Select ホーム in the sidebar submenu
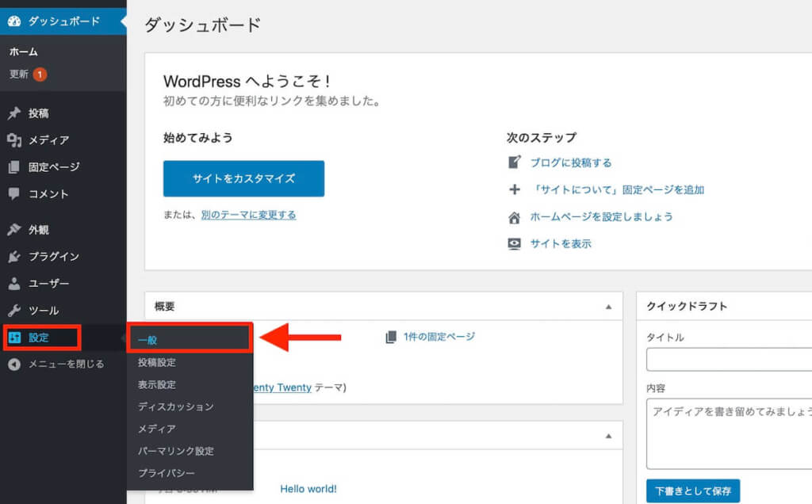The height and width of the screenshot is (504, 812). coord(23,52)
